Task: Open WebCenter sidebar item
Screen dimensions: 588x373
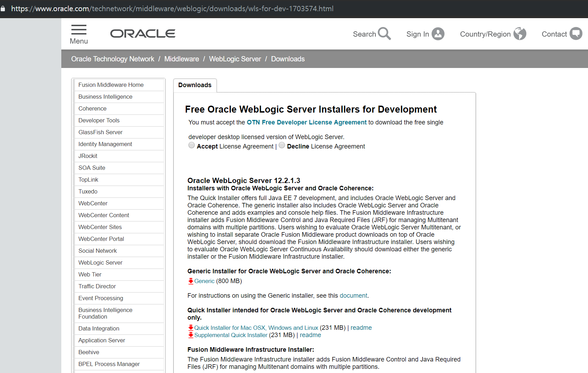Action: coord(119,203)
